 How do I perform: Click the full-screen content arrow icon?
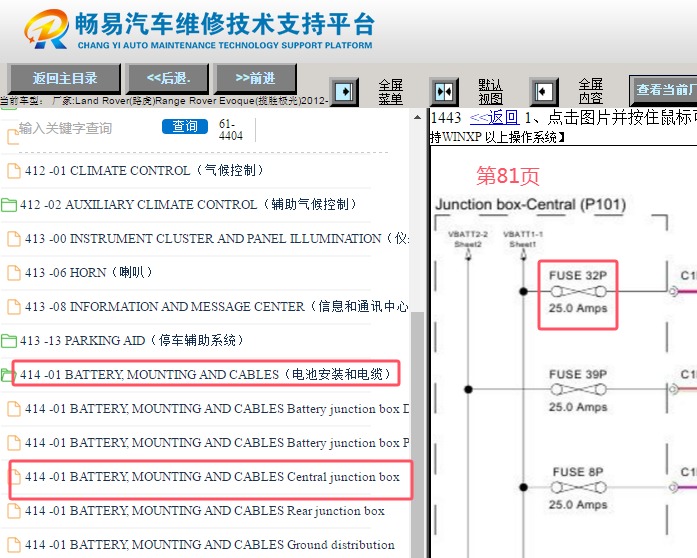544,92
